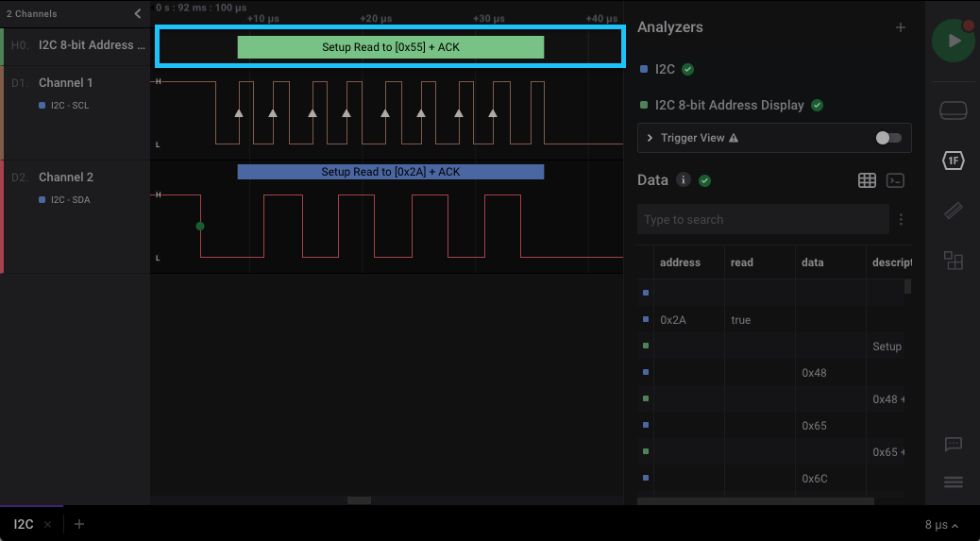Select the I2C session tab
Screen dimensions: 980x541
tap(24, 524)
